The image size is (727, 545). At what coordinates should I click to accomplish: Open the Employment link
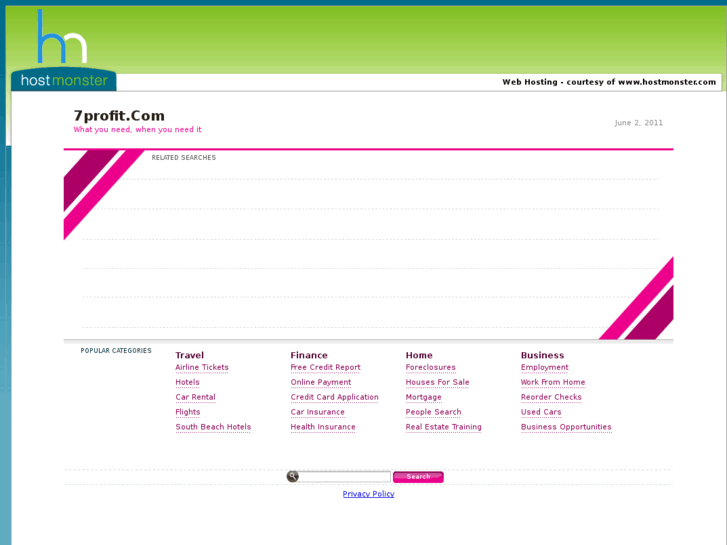click(544, 367)
